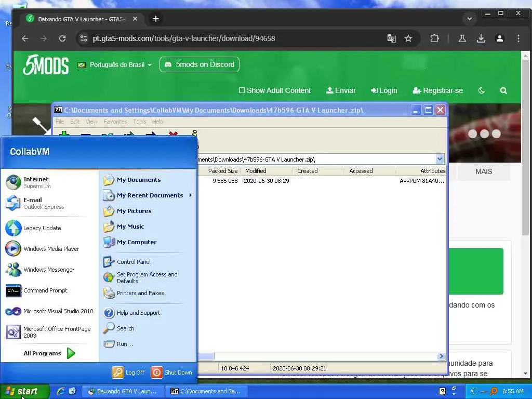The width and height of the screenshot is (532, 399).
Task: Open 7-Zip Help menu
Action: pyautogui.click(x=157, y=122)
